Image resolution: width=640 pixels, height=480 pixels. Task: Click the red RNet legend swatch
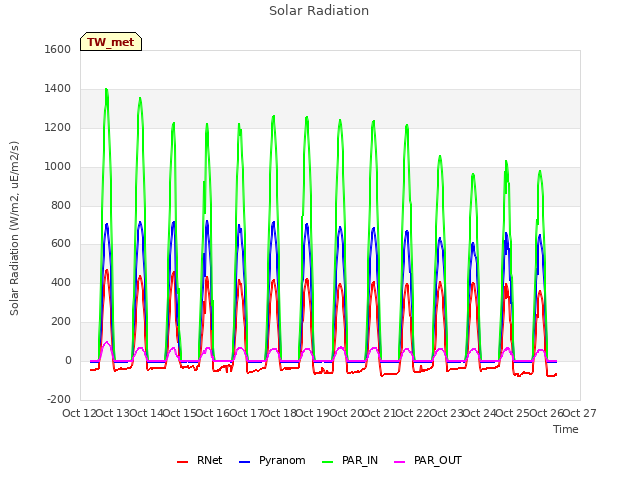[182, 462]
